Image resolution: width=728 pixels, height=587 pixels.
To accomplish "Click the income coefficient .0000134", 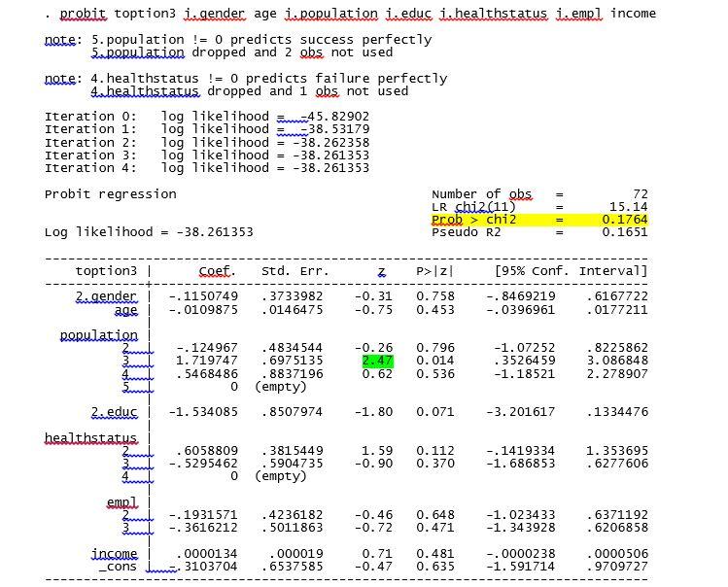I will (207, 554).
